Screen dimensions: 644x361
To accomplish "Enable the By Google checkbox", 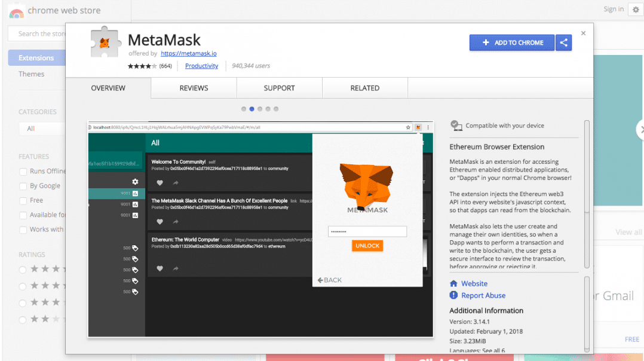I will [23, 186].
